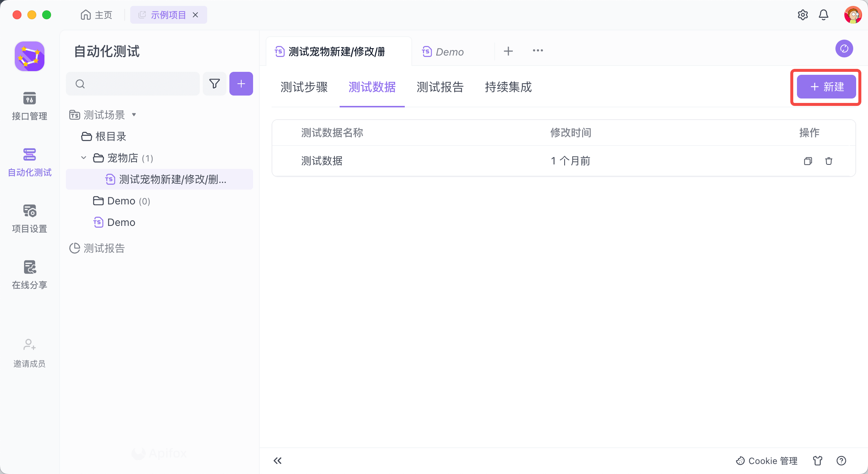Collapse the bottom panel with double chevron
The height and width of the screenshot is (474, 868).
[277, 461]
